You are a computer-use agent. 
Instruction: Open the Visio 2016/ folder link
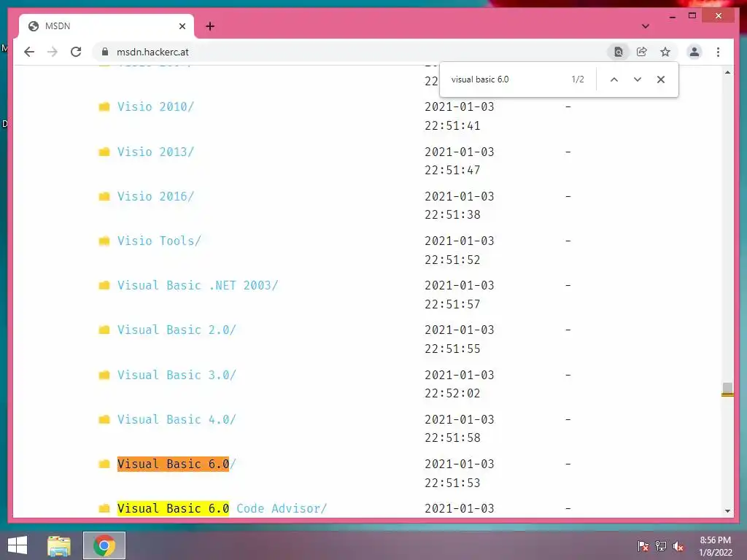(x=156, y=196)
